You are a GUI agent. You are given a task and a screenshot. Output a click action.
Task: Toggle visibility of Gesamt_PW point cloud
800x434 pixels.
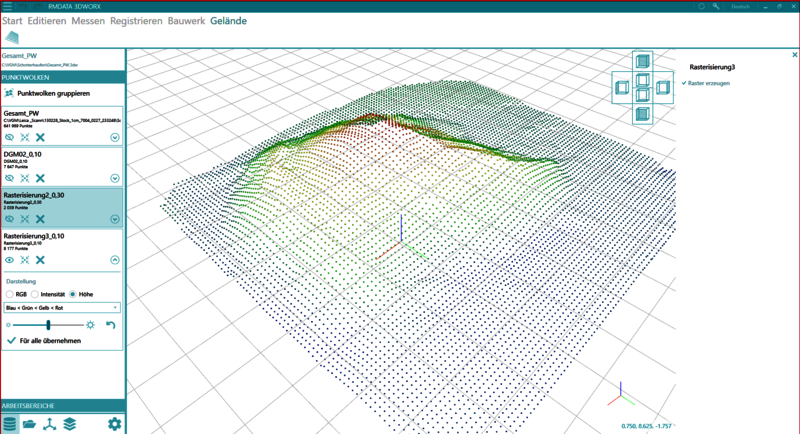point(9,137)
